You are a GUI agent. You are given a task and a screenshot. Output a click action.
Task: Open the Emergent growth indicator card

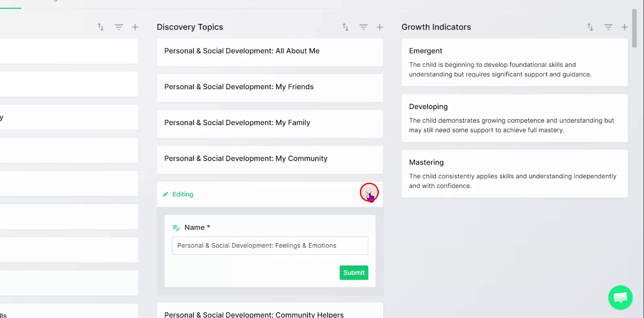tap(515, 62)
